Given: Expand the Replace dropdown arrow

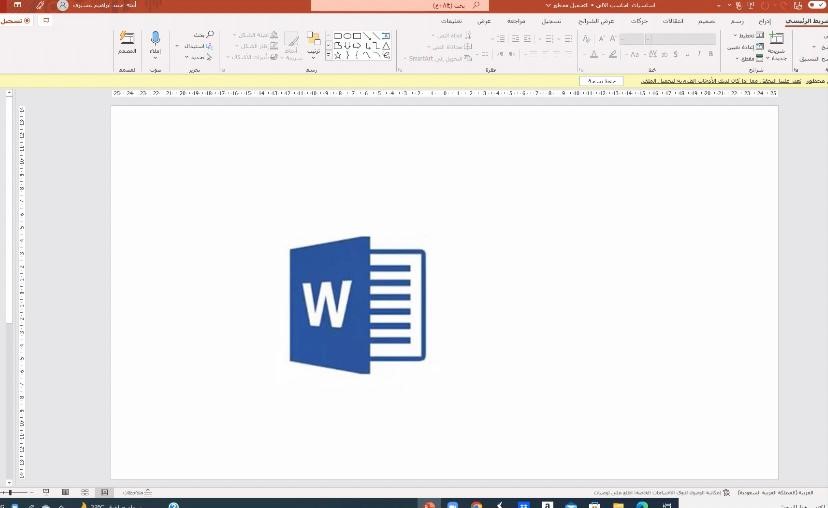Looking at the screenshot, I should 178,46.
